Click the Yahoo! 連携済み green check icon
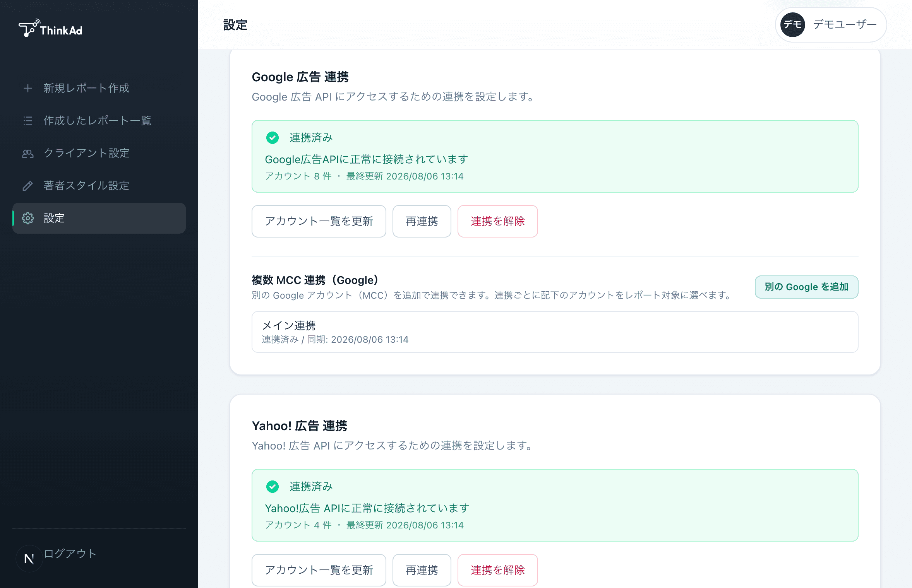912x588 pixels. click(273, 487)
